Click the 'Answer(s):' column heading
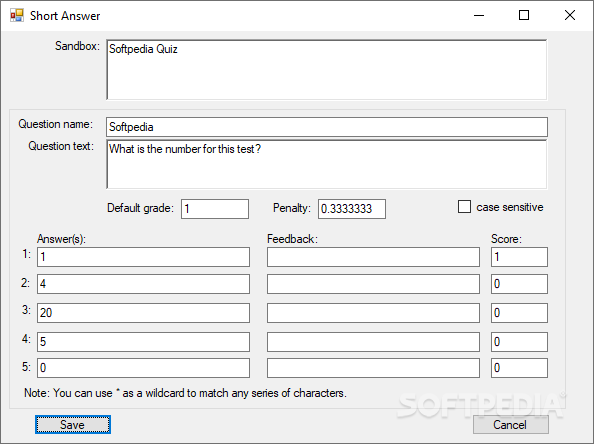The height and width of the screenshot is (444, 594). [x=61, y=239]
